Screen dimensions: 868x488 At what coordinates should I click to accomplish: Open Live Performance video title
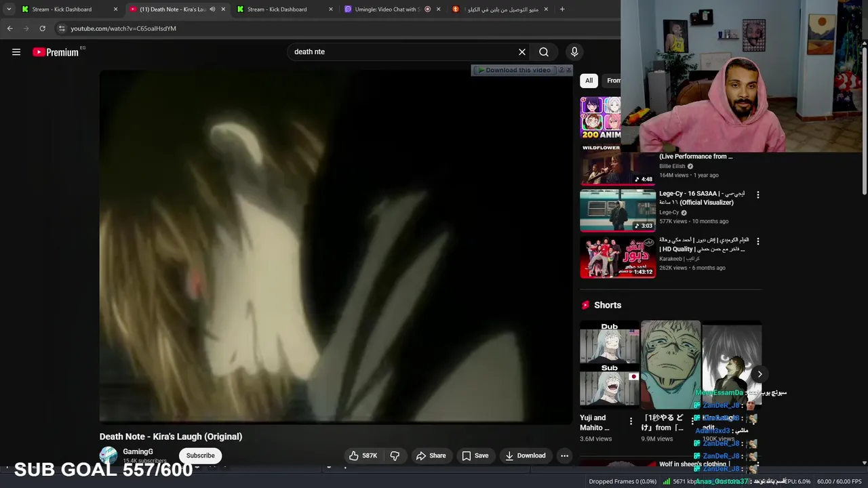696,157
